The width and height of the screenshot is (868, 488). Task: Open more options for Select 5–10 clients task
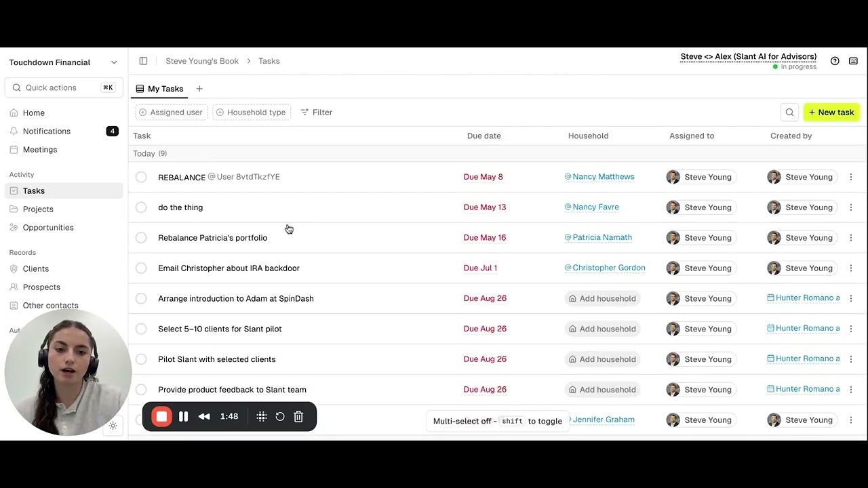(x=850, y=329)
